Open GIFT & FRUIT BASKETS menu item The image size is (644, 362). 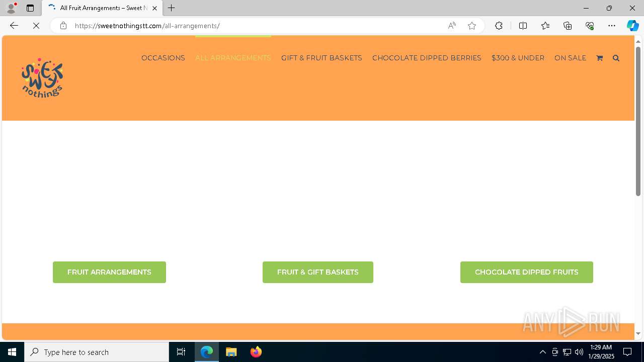321,58
